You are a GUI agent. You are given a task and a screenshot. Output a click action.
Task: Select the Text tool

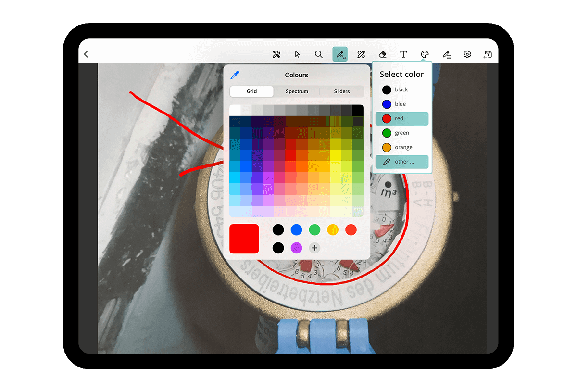tap(403, 54)
